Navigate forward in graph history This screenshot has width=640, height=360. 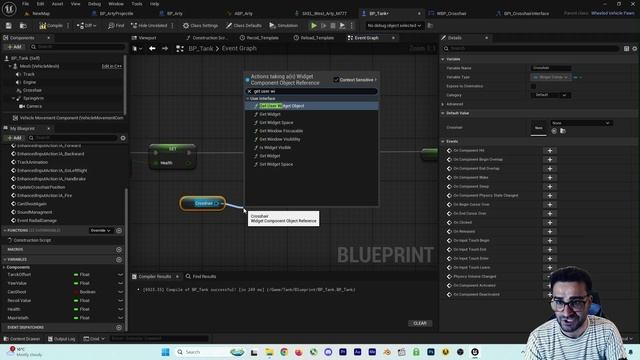pyautogui.click(x=165, y=49)
